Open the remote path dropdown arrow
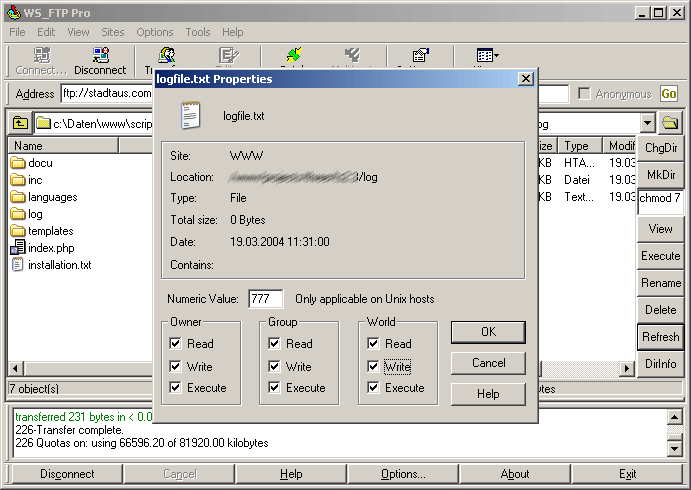Image resolution: width=691 pixels, height=490 pixels. [x=647, y=123]
